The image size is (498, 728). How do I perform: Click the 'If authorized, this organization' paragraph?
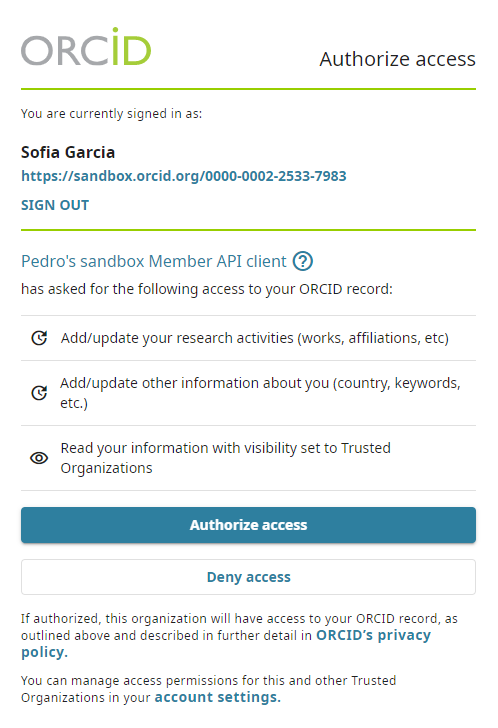239,635
